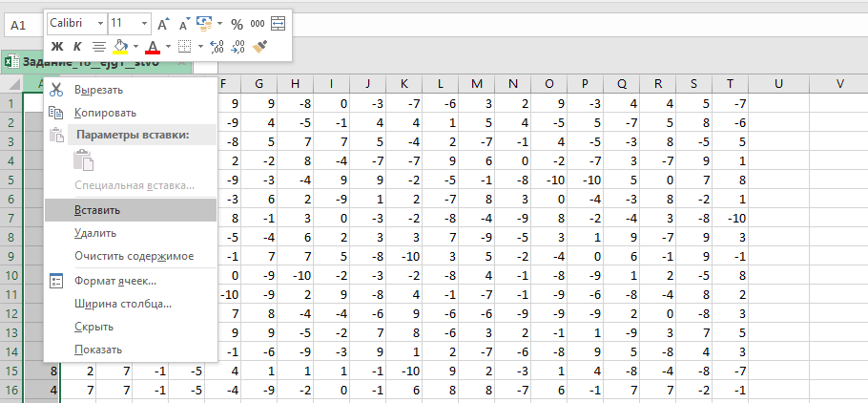Image resolution: width=868 pixels, height=403 pixels.
Task: Toggle bold formatting in mini toolbar
Action: click(x=56, y=46)
